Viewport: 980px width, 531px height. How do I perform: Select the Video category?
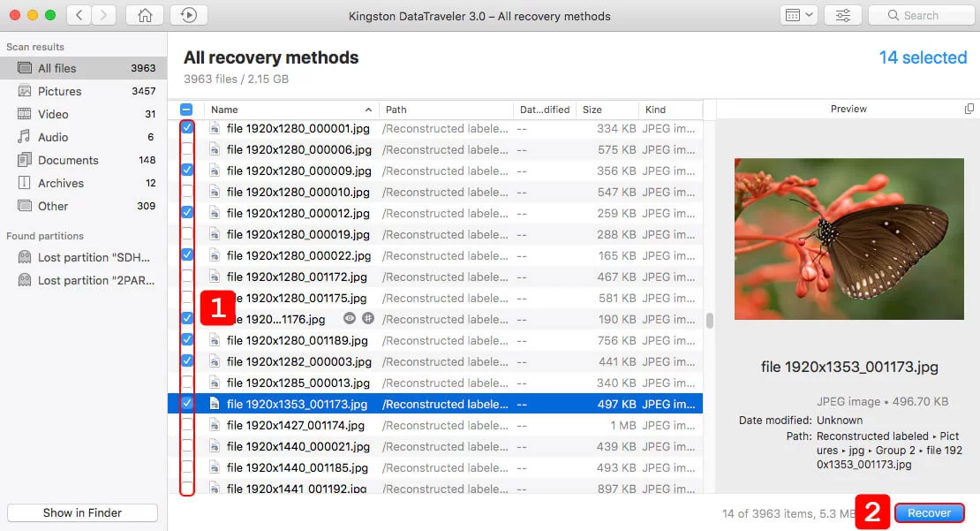point(53,114)
